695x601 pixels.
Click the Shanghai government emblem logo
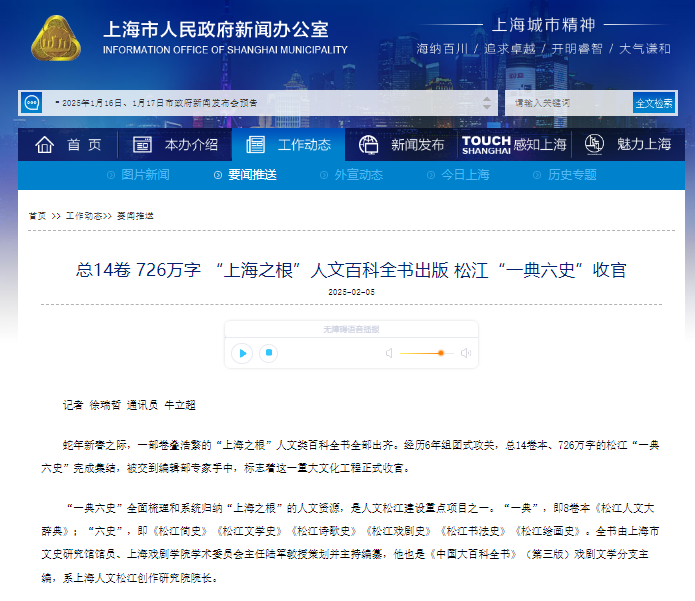(x=56, y=39)
